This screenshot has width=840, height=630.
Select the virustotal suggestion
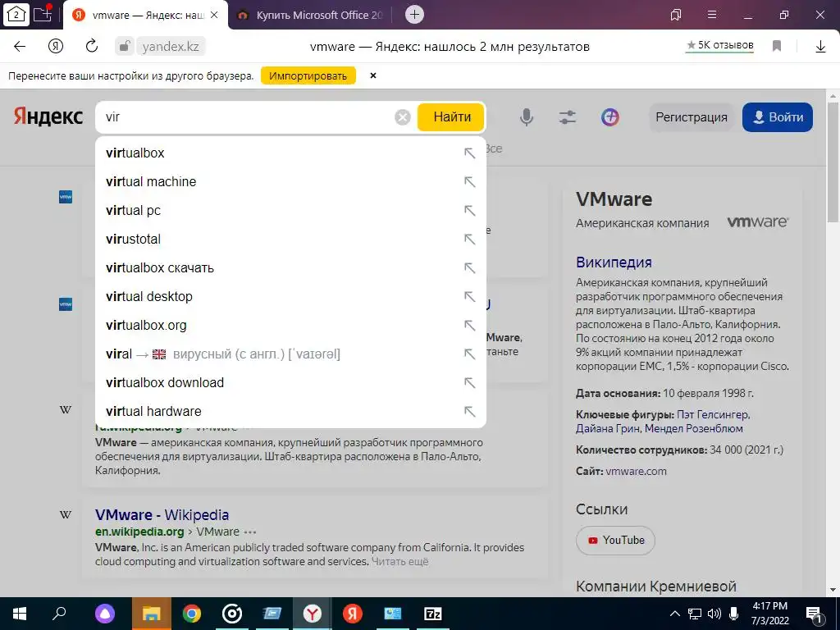point(290,239)
